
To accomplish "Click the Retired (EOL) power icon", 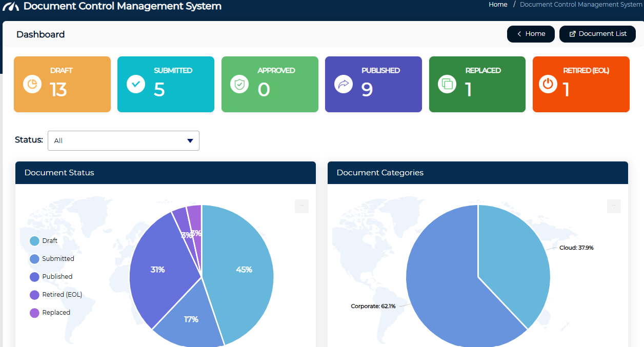I will [x=548, y=84].
